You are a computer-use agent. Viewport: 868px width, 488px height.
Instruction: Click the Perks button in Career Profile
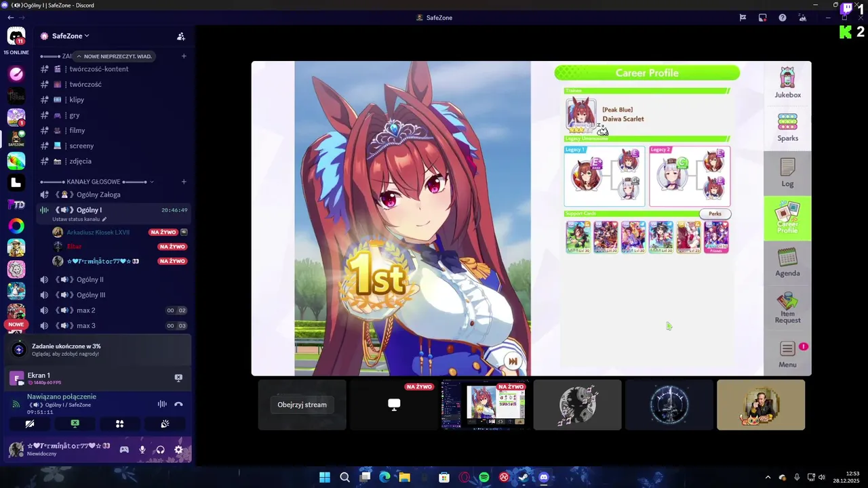715,213
